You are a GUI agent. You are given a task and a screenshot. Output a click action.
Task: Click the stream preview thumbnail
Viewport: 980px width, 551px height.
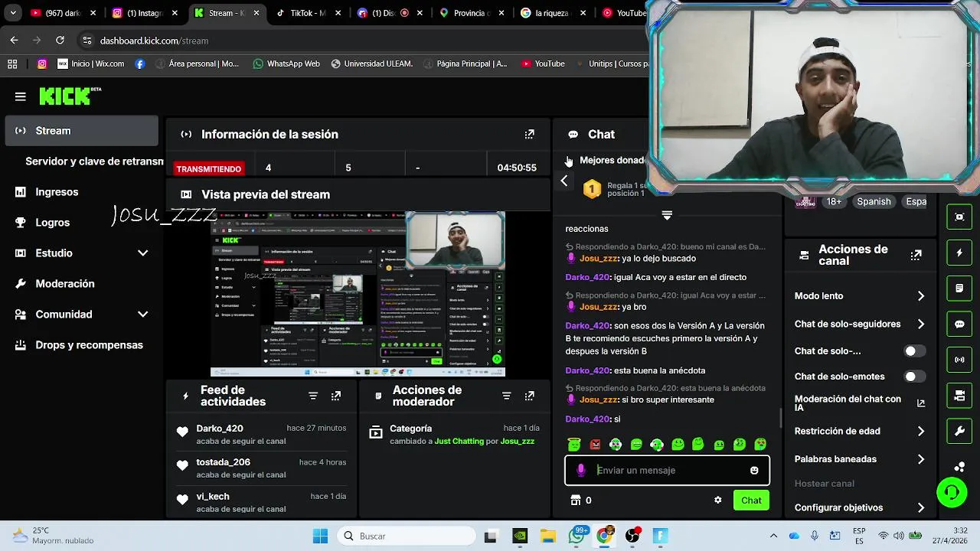[358, 294]
